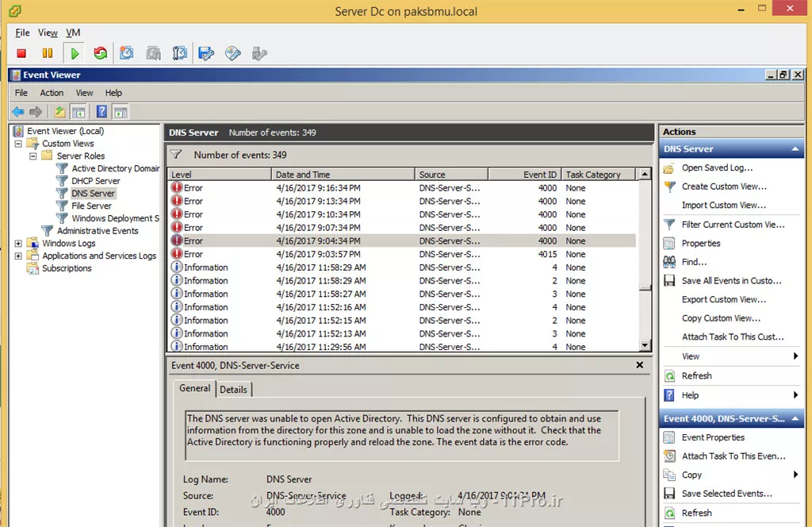Image resolution: width=812 pixels, height=527 pixels.
Task: Select Information event at 11:58:27 AM
Action: 402,294
